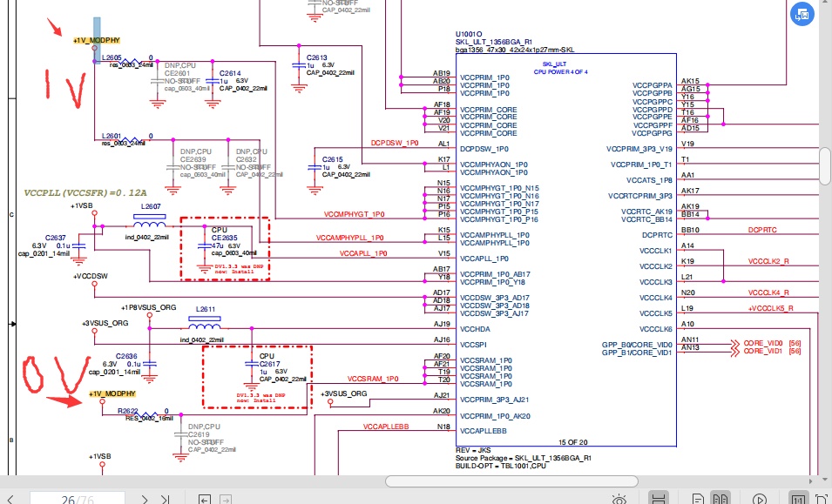Click the vertical scrollbar thumb
832x504 pixels.
pyautogui.click(x=825, y=166)
